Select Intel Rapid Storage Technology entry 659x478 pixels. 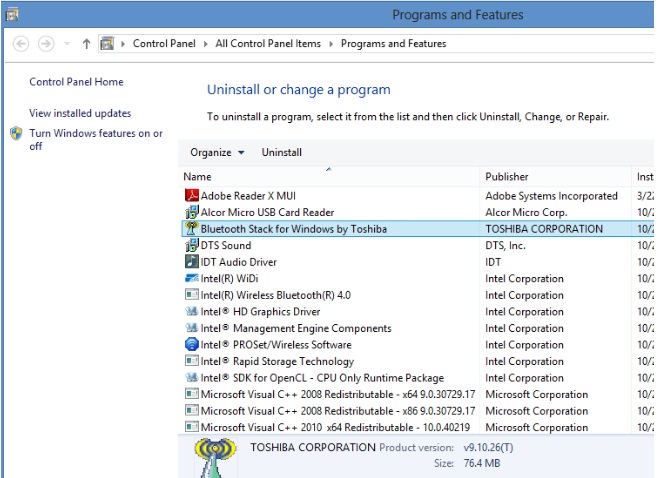coord(277,362)
